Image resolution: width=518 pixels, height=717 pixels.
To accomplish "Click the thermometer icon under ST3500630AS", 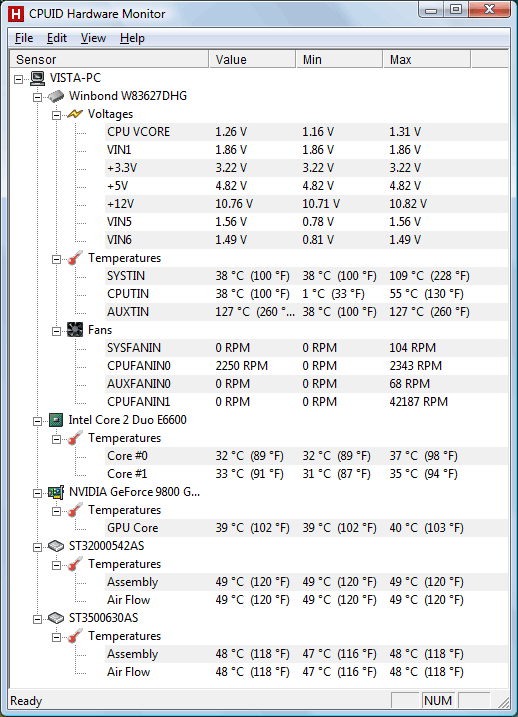I will 75,636.
